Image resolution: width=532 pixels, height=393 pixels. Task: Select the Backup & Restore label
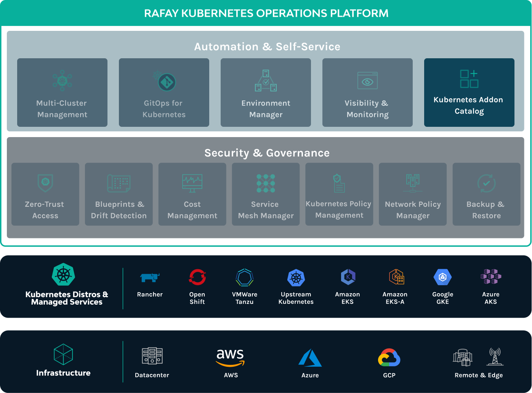pyautogui.click(x=486, y=210)
